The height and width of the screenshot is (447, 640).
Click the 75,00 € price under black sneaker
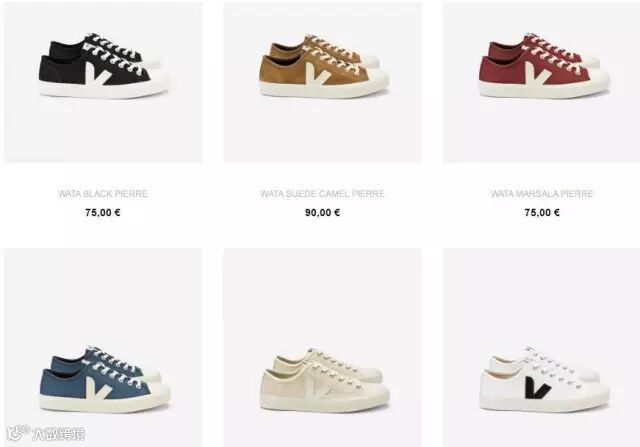tap(103, 212)
